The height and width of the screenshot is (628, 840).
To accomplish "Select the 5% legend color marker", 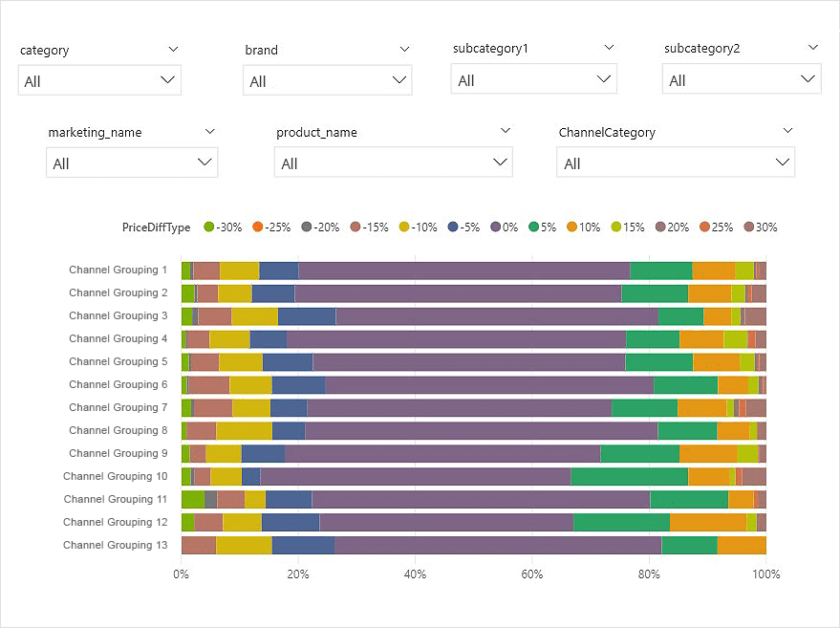I will click(533, 227).
